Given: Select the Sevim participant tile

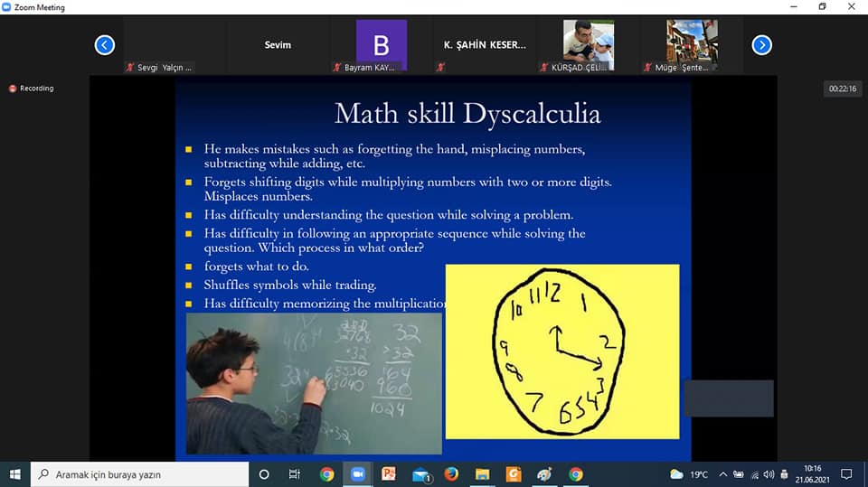Looking at the screenshot, I should tap(278, 45).
